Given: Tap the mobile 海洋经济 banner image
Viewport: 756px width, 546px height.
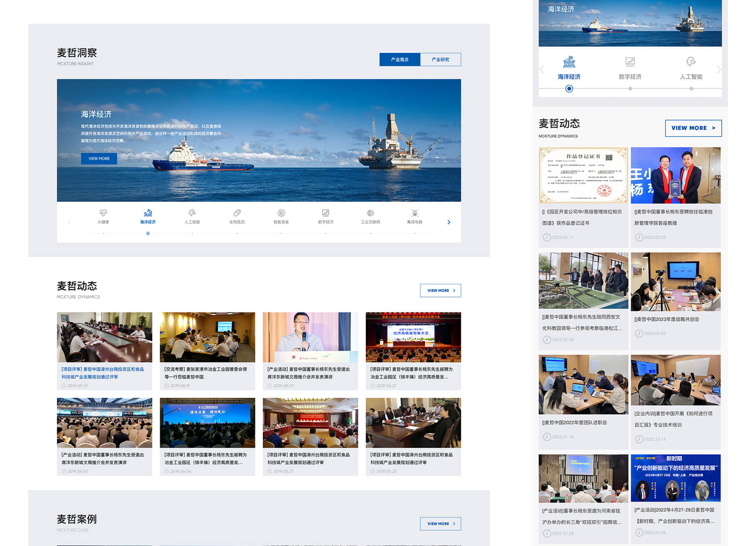Looking at the screenshot, I should [x=630, y=23].
